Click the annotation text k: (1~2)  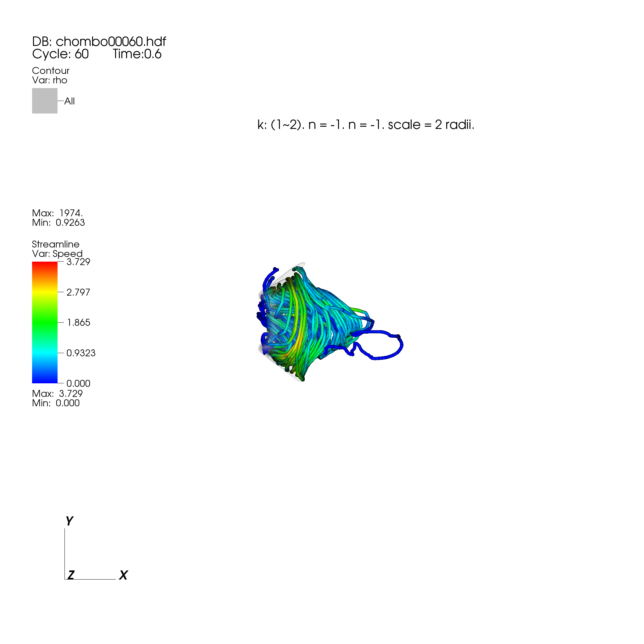pos(281,125)
